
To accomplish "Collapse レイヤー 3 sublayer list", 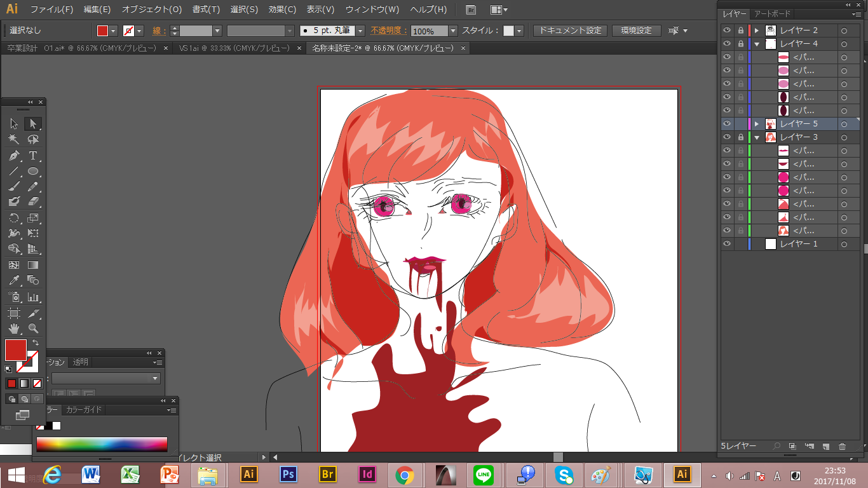I will click(757, 137).
